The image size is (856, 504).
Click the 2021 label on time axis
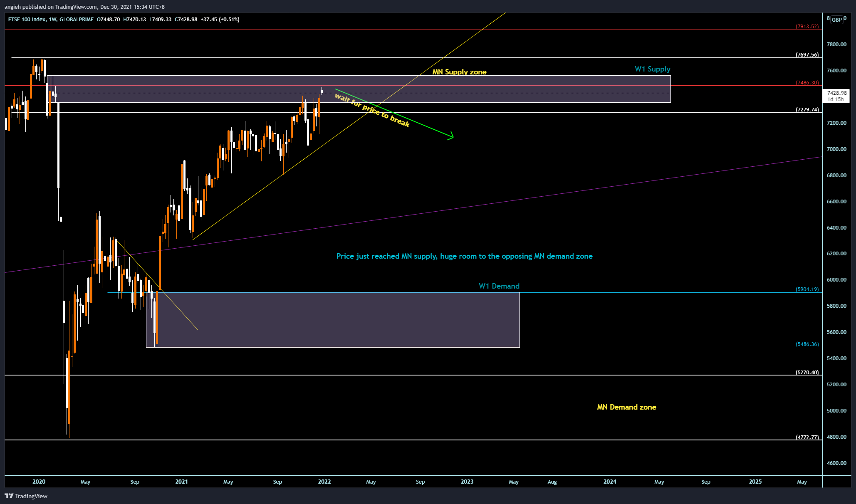(x=181, y=482)
